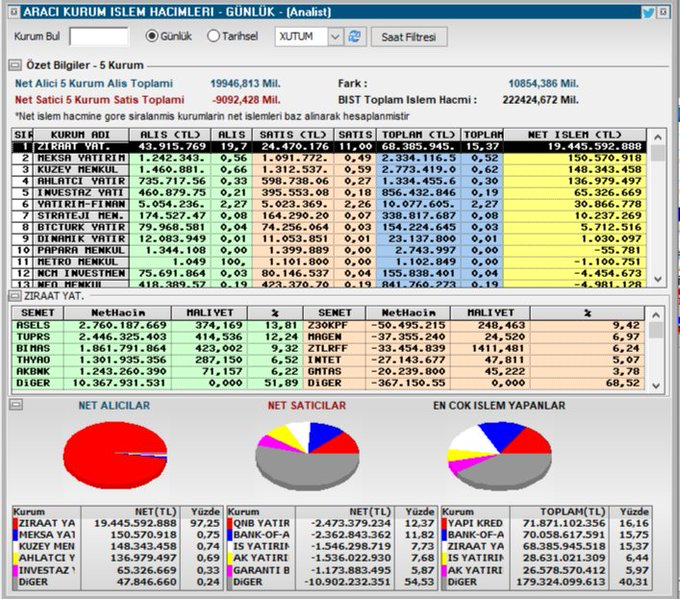680x599 pixels.
Task: Click the Z30KPF sold stock entry
Action: (474, 325)
